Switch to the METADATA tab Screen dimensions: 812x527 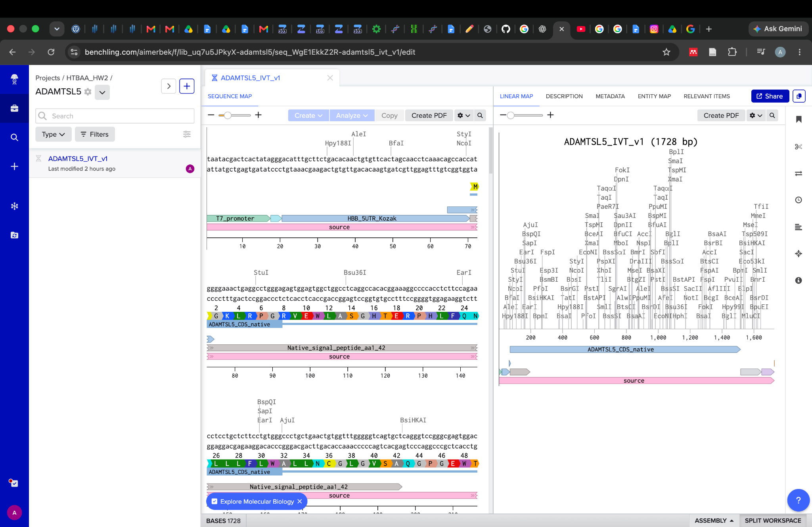[610, 96]
